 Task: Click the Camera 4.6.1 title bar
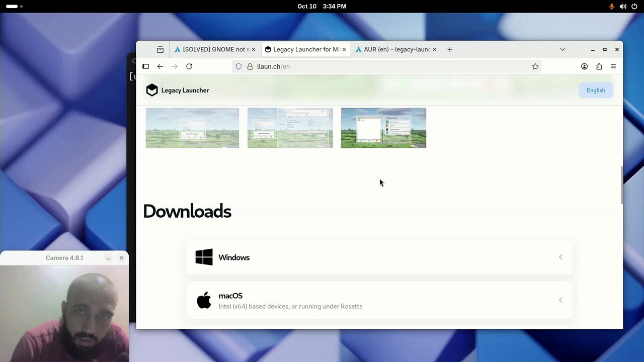click(x=64, y=258)
